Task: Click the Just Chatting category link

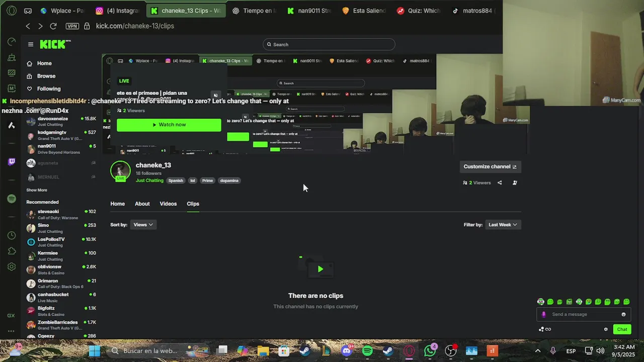Action: [149, 180]
